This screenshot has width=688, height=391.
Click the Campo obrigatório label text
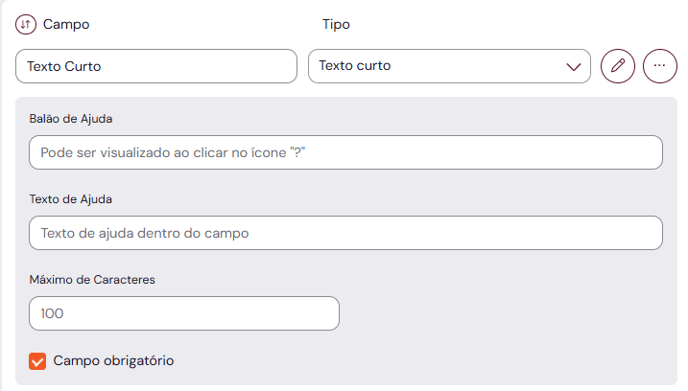(x=114, y=361)
